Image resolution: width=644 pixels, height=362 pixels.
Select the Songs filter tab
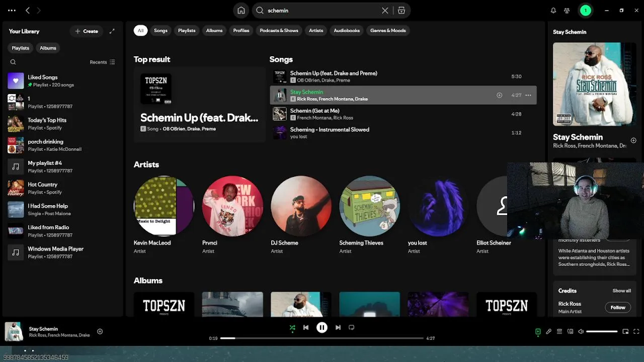coord(160,31)
